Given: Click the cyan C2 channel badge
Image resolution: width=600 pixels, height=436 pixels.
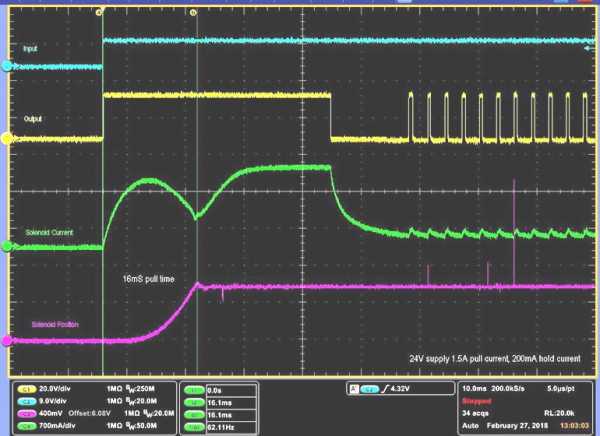Looking at the screenshot, I should pyautogui.click(x=26, y=402).
